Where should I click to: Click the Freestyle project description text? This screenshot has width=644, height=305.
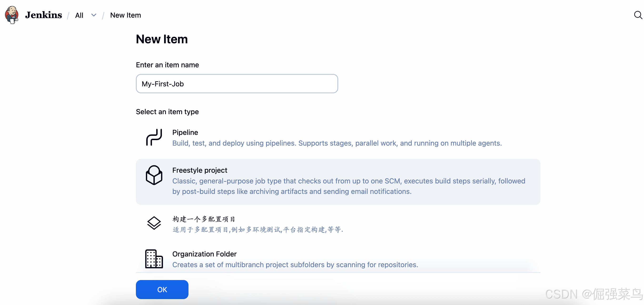[x=348, y=186]
